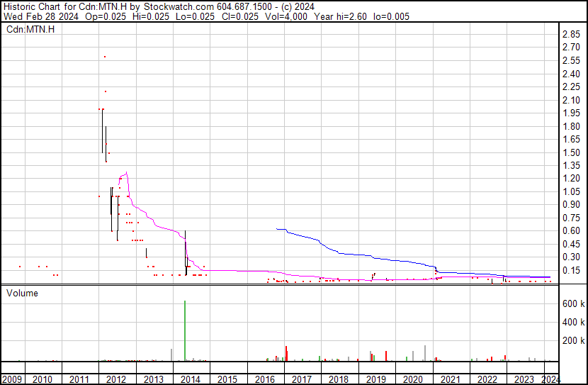Click the 0.30 price axis label
This screenshot has width=588, height=385.
[571, 257]
